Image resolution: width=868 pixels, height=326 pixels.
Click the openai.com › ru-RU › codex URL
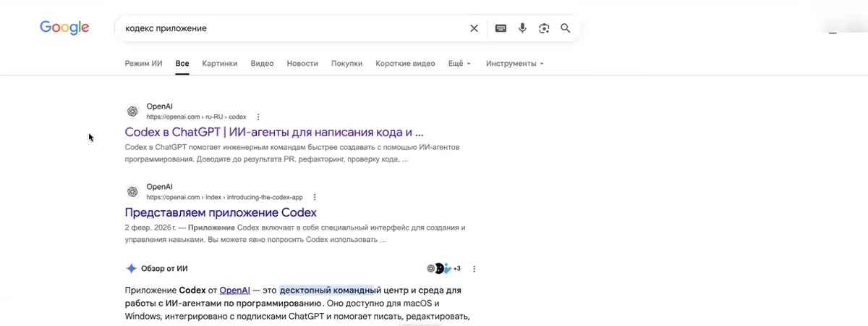coord(197,117)
